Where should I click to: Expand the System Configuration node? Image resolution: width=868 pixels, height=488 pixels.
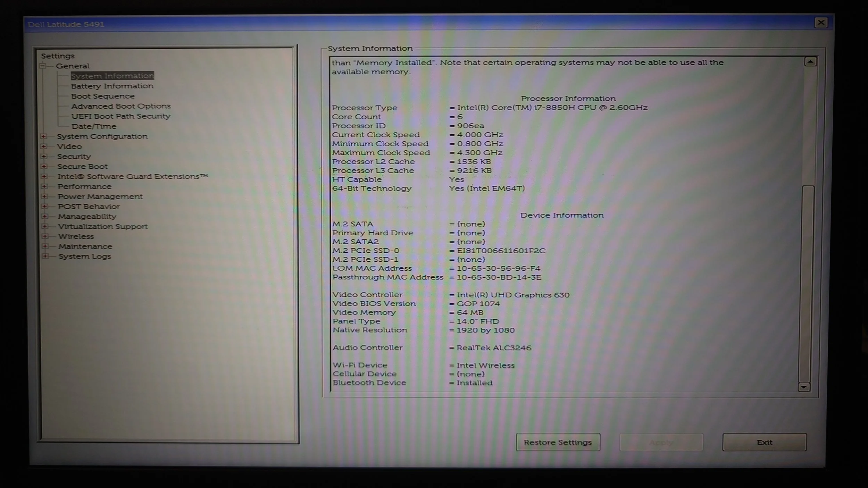[44, 136]
